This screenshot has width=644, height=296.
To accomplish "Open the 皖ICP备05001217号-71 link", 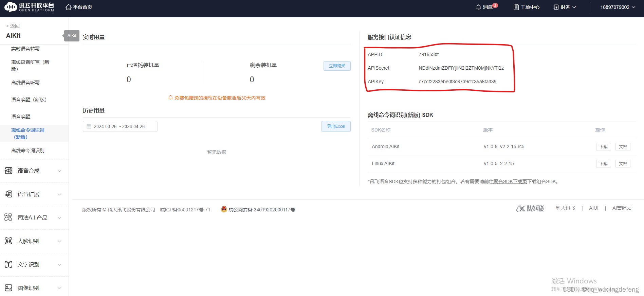I will pyautogui.click(x=185, y=210).
